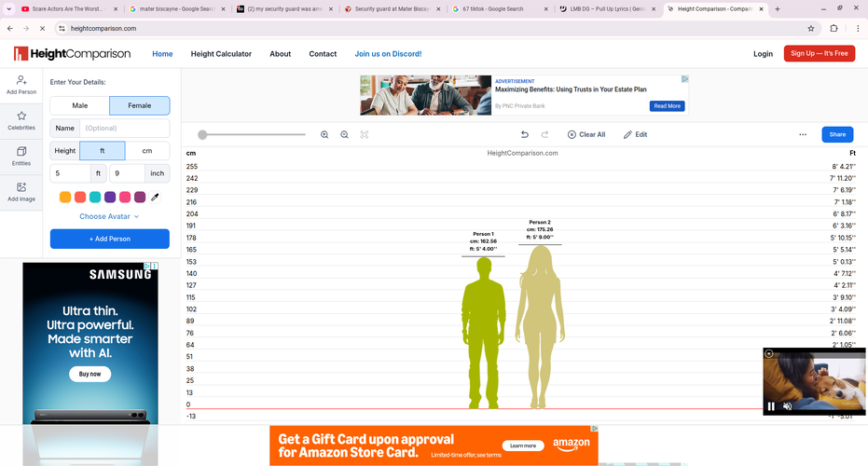Click the Share button
868x466 pixels.
[x=837, y=134]
